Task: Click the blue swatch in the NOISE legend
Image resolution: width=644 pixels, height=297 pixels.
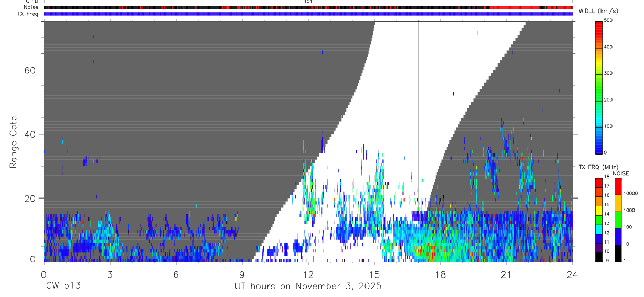Action: tap(618, 237)
